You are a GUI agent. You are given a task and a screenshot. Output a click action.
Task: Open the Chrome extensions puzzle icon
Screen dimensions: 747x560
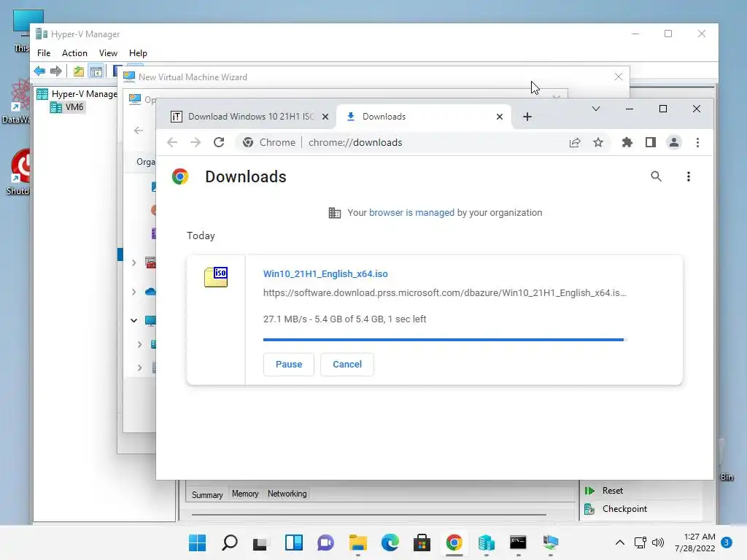tap(627, 142)
